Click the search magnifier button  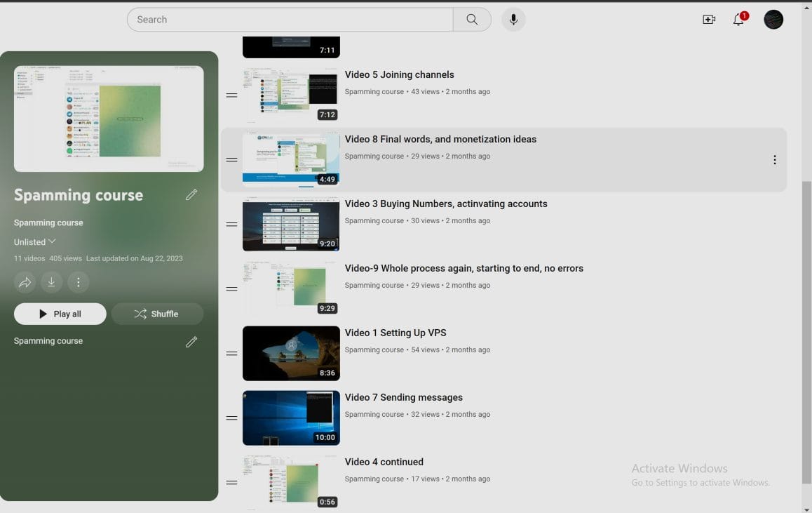click(472, 20)
